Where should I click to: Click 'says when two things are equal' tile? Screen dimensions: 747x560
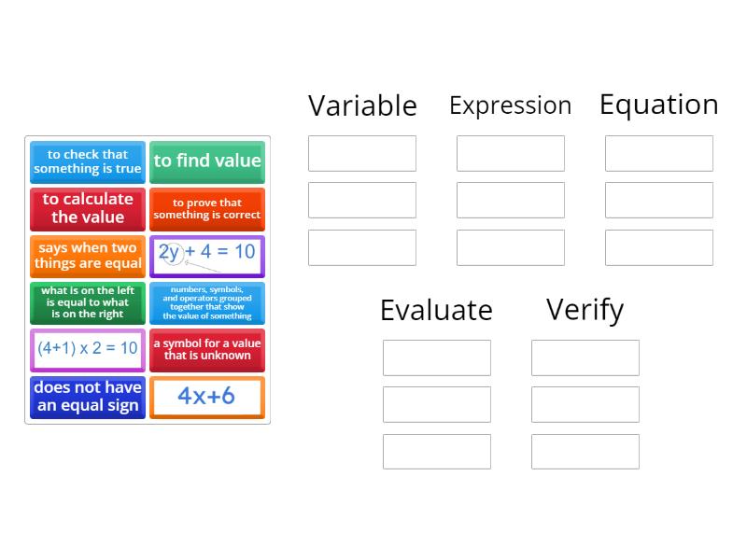(88, 256)
